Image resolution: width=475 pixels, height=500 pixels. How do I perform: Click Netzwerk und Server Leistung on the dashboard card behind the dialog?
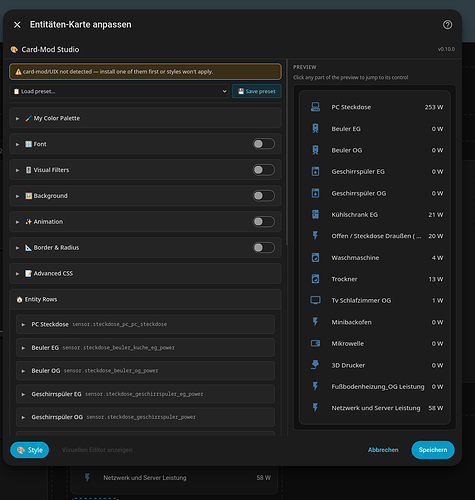tap(145, 478)
